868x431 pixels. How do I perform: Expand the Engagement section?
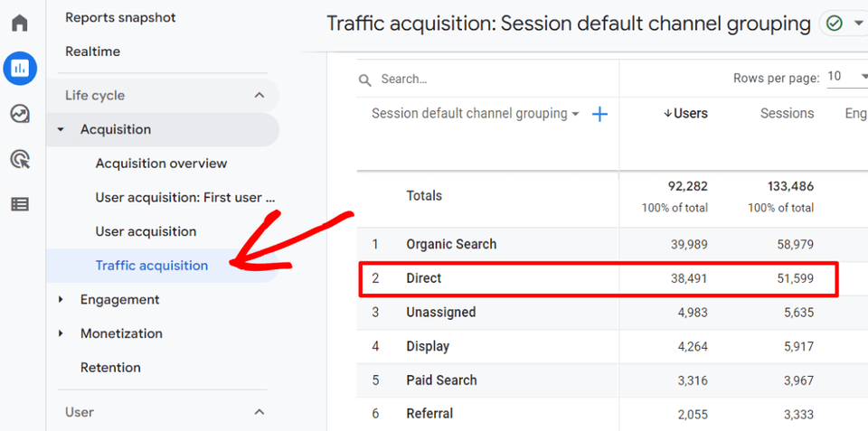(x=61, y=300)
